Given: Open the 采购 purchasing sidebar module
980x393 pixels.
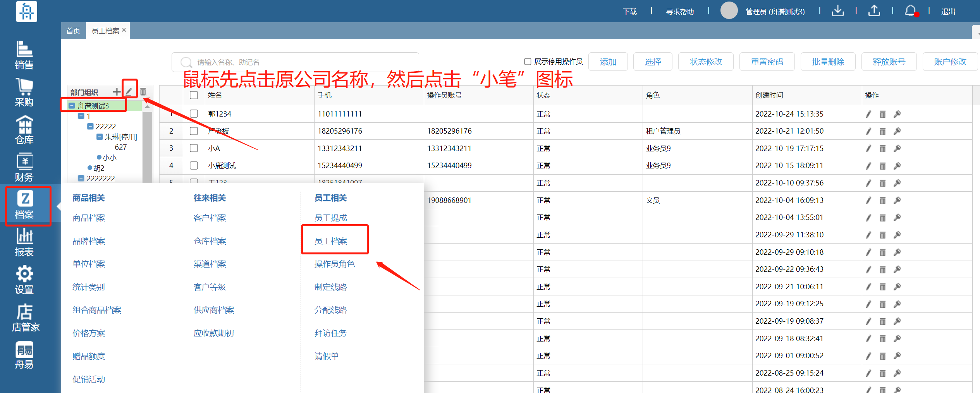Looking at the screenshot, I should [24, 93].
